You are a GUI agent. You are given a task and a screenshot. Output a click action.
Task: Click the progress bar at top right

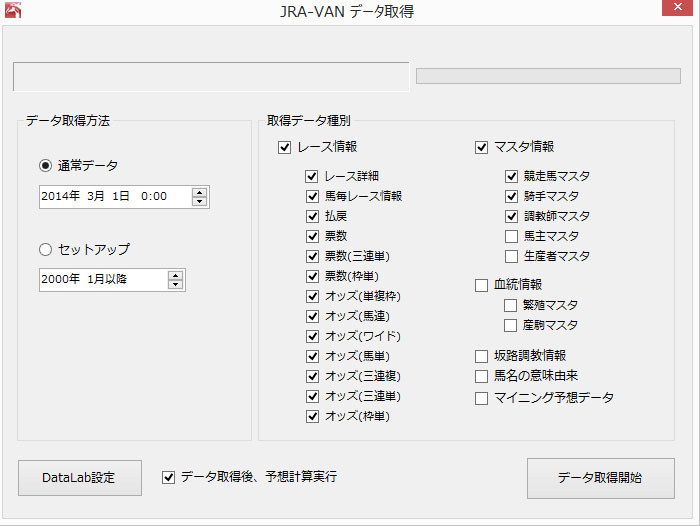tap(548, 76)
